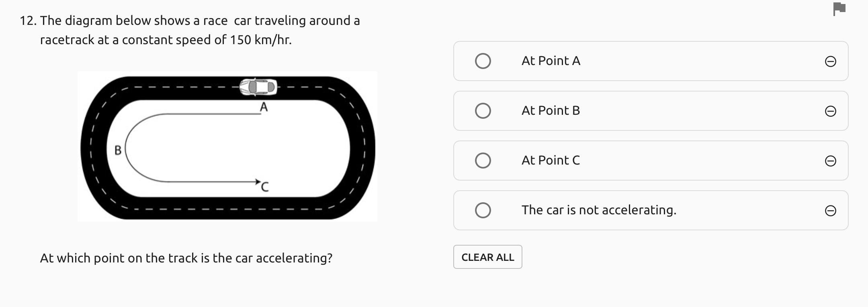Flag question 12 for review
The width and height of the screenshot is (868, 307).
click(839, 9)
